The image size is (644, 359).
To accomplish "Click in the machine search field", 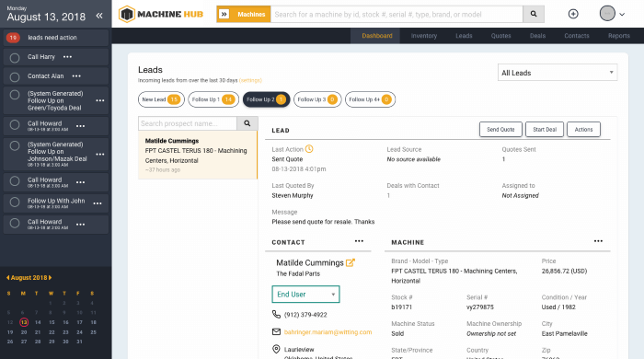I will point(397,15).
